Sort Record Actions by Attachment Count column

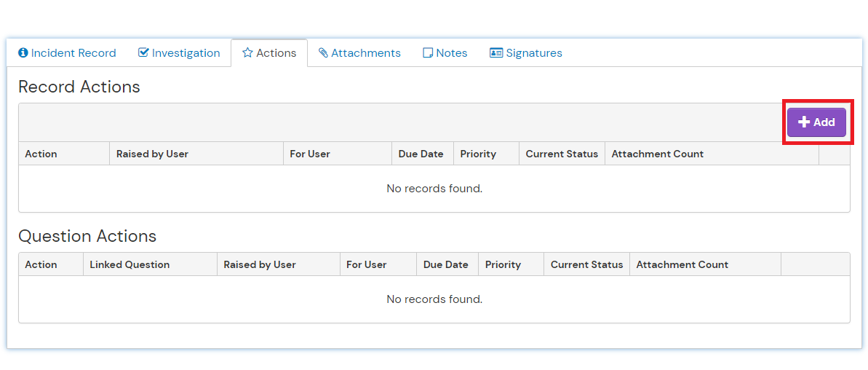coord(657,154)
